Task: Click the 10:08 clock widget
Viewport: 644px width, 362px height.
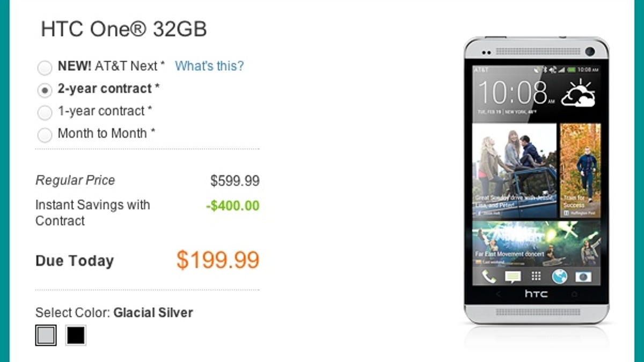Action: (513, 93)
